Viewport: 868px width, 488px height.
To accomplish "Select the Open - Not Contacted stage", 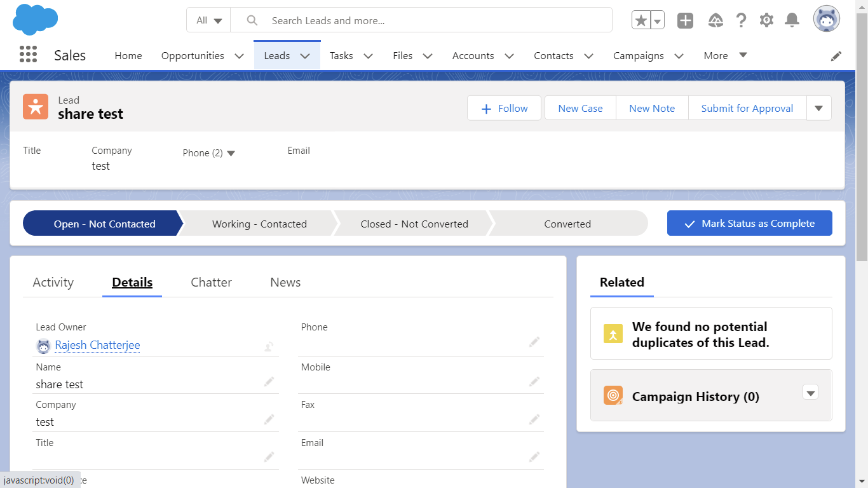I will coord(103,224).
